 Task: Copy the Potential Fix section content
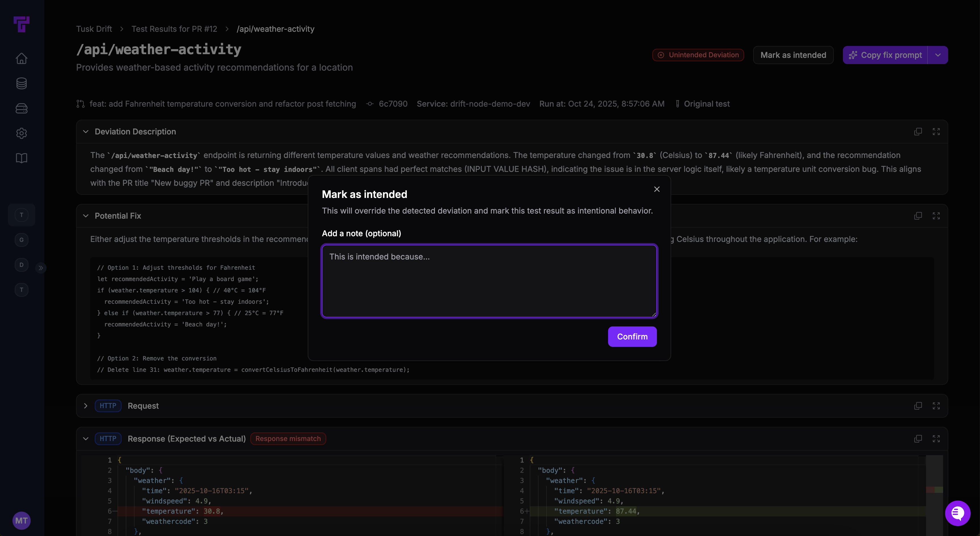point(918,216)
